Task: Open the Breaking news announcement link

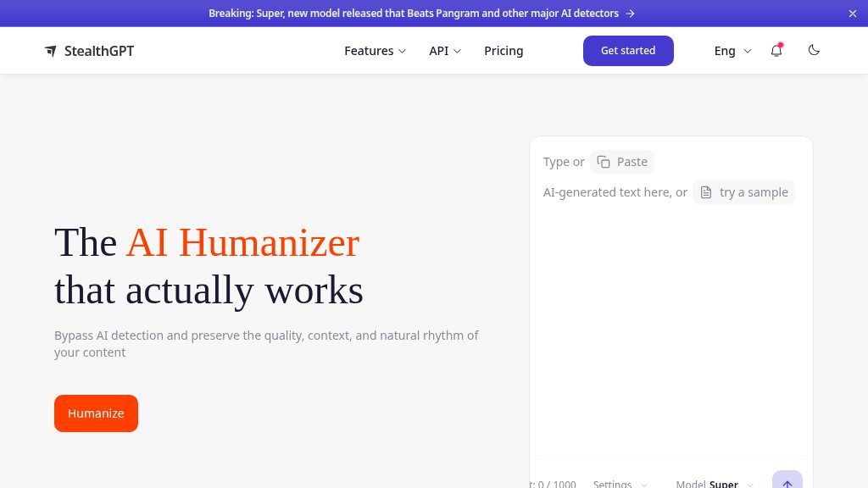Action: click(421, 14)
